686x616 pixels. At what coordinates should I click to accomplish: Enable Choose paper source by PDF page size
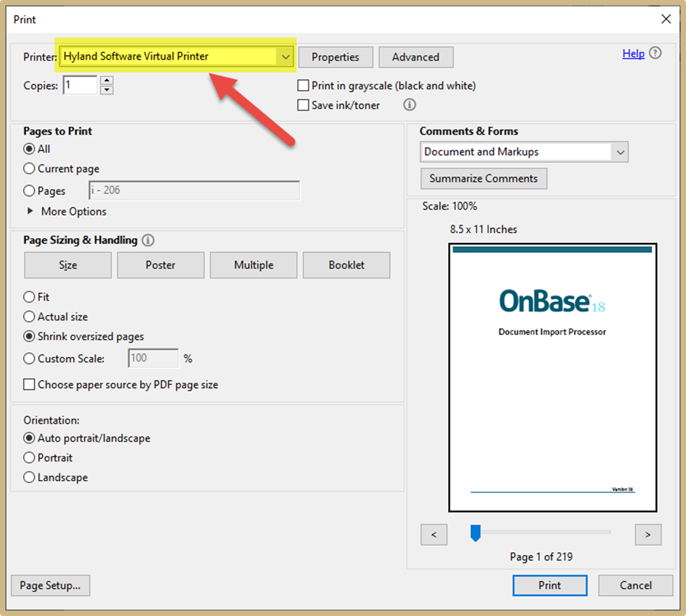(29, 385)
